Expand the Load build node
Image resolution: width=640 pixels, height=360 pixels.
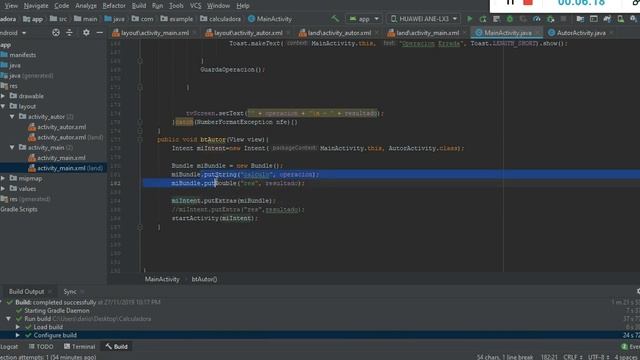18,327
